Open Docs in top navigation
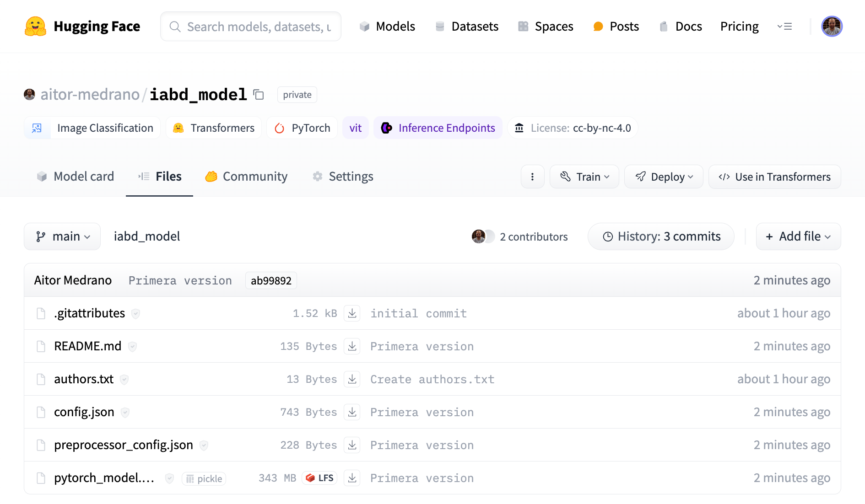The height and width of the screenshot is (504, 865). [x=681, y=27]
